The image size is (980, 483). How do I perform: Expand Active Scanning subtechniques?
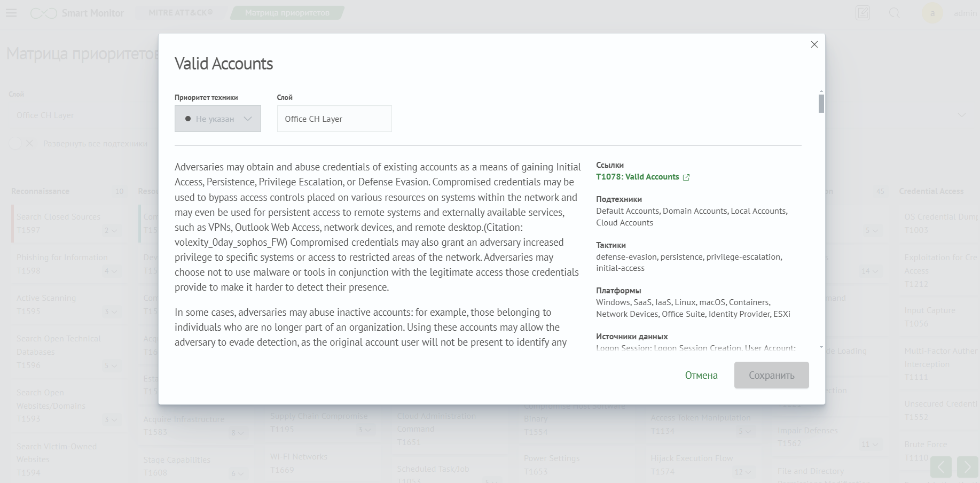point(111,311)
